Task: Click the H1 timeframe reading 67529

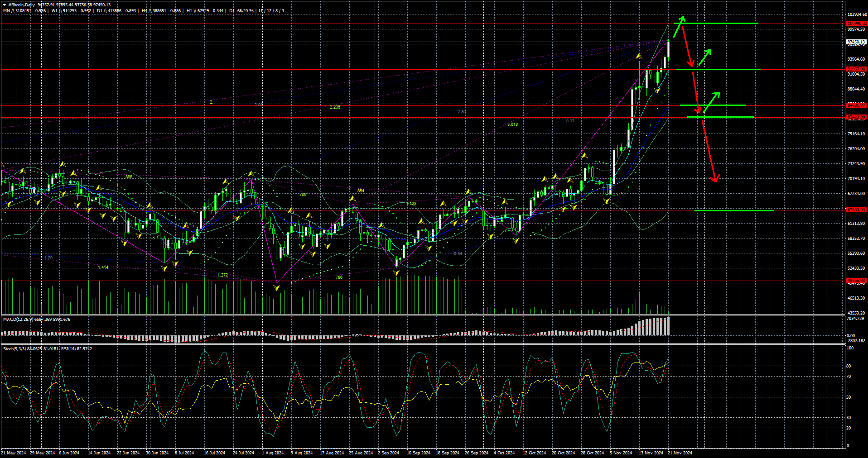Action: [x=203, y=10]
